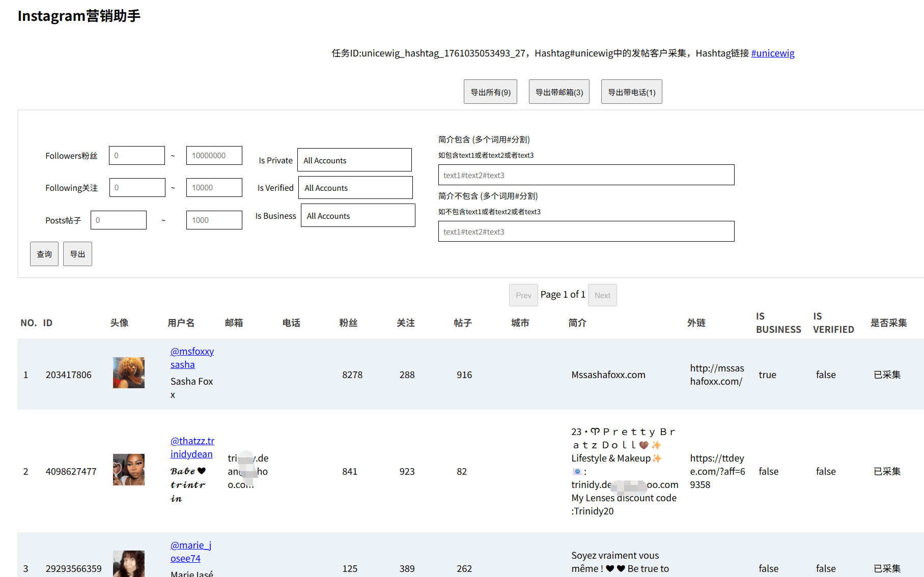This screenshot has width=924, height=577.
Task: Click the bio-excludes keyword text field
Action: [x=586, y=232]
